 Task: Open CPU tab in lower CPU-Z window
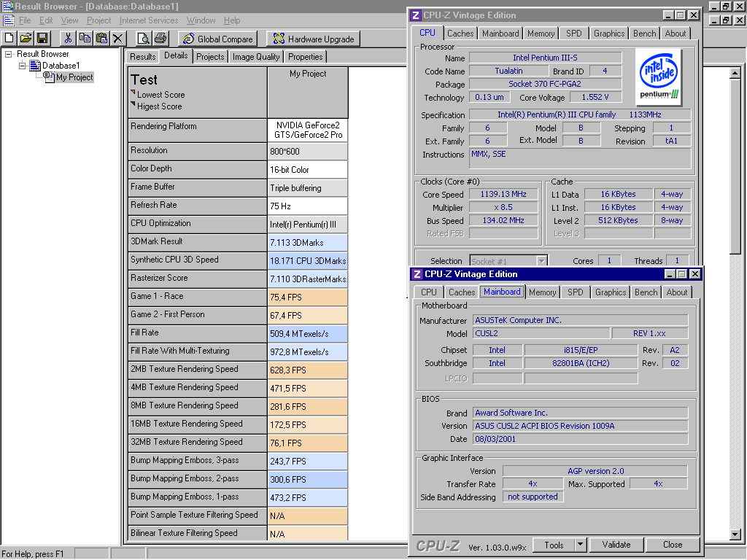click(x=428, y=292)
